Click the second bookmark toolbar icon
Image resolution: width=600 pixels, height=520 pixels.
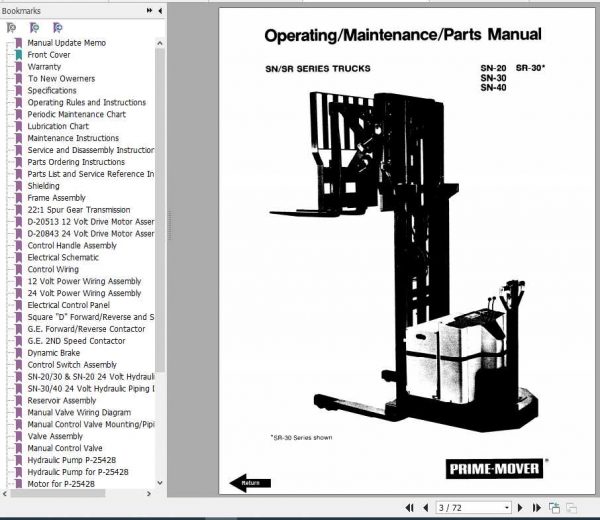click(34, 28)
